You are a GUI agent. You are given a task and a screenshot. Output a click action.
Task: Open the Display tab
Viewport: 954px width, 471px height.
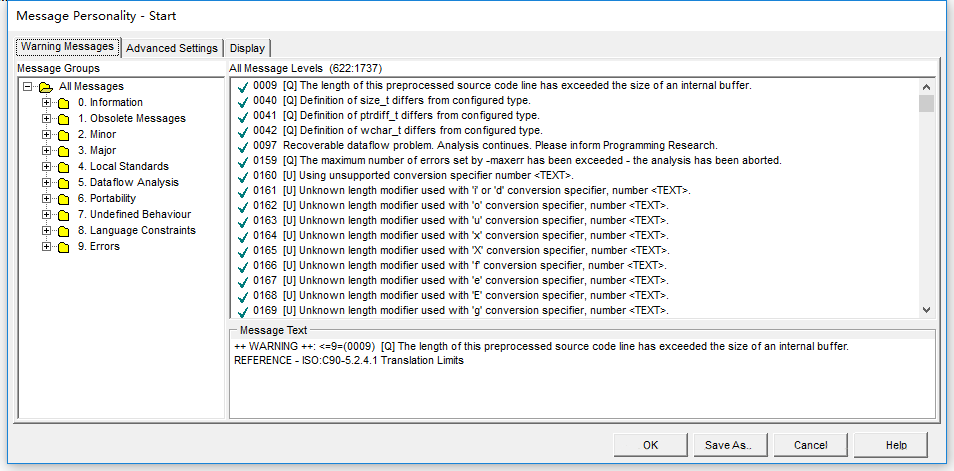[247, 48]
